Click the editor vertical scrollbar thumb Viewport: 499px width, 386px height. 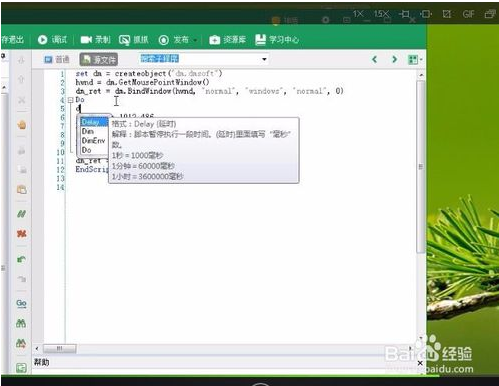(x=421, y=166)
